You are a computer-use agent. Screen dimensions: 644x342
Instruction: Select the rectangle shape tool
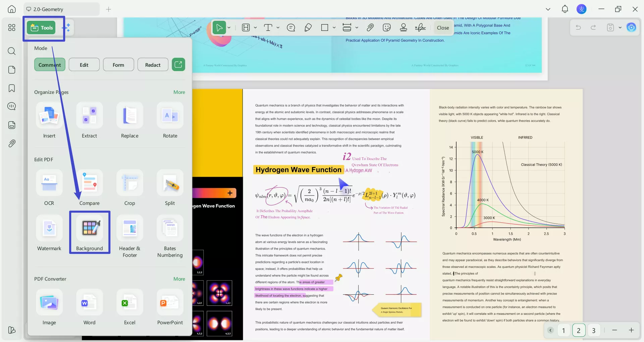tap(325, 27)
